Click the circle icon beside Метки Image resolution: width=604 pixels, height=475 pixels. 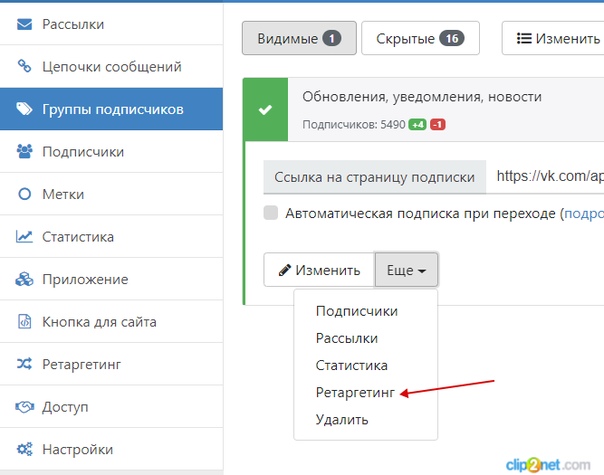point(24,195)
